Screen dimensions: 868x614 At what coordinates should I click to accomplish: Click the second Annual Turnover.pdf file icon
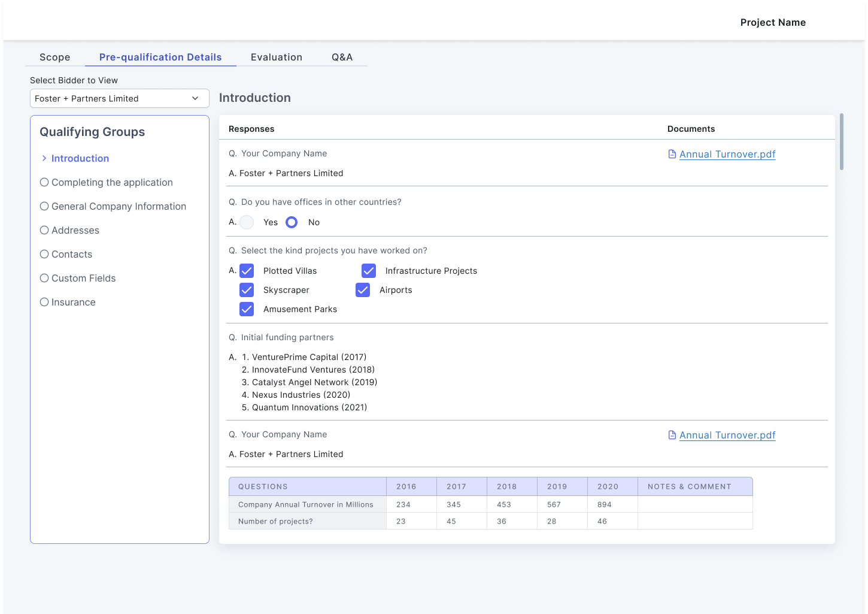click(x=672, y=435)
